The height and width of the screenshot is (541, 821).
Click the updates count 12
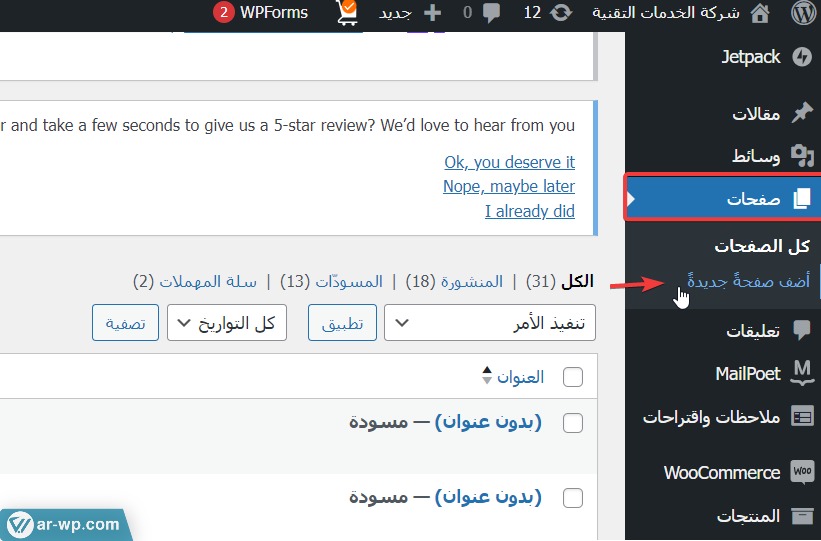click(532, 13)
